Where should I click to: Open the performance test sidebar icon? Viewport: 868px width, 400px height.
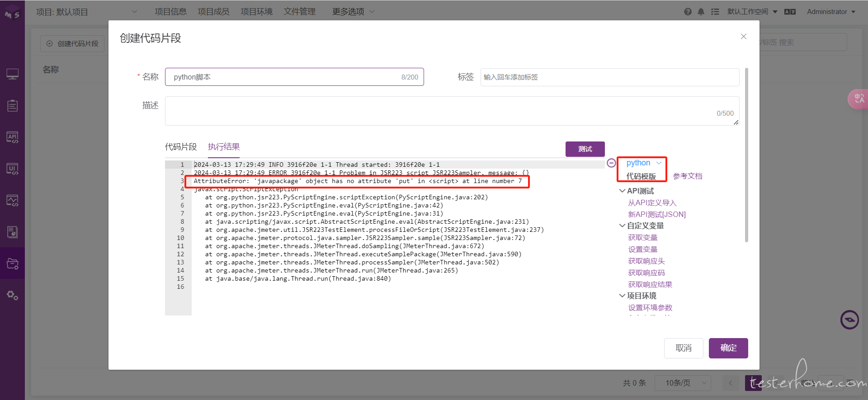[x=13, y=201]
